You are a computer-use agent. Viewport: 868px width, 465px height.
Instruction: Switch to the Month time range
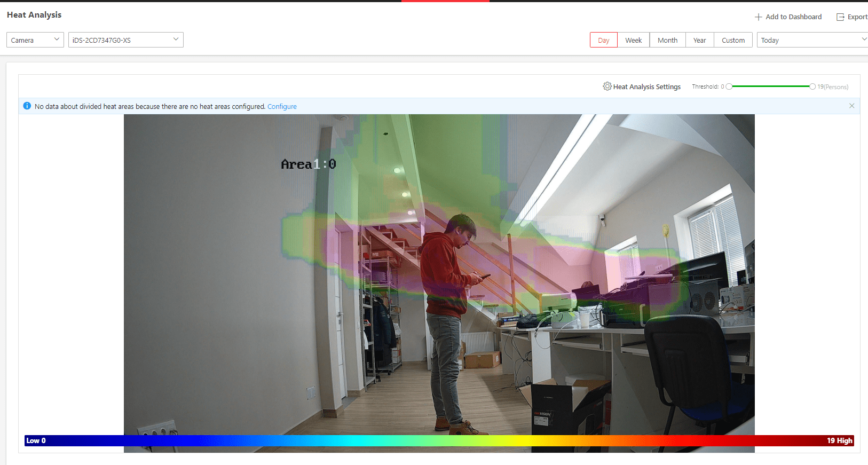point(667,40)
